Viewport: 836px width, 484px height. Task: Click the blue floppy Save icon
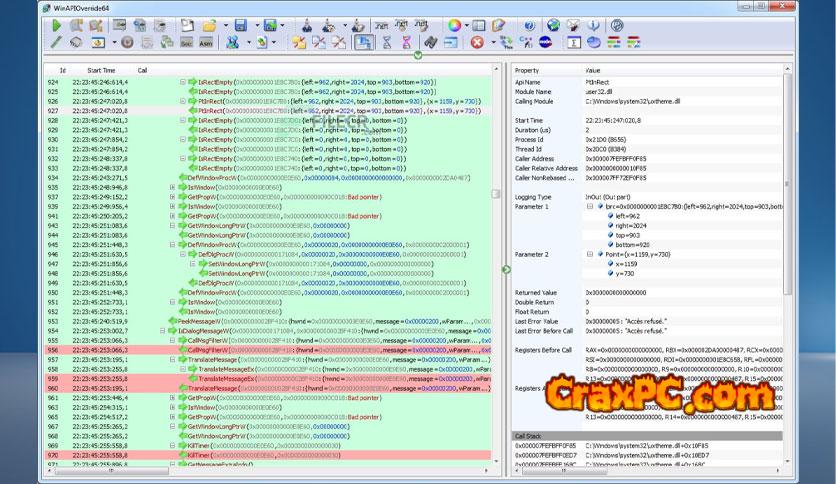click(x=240, y=24)
